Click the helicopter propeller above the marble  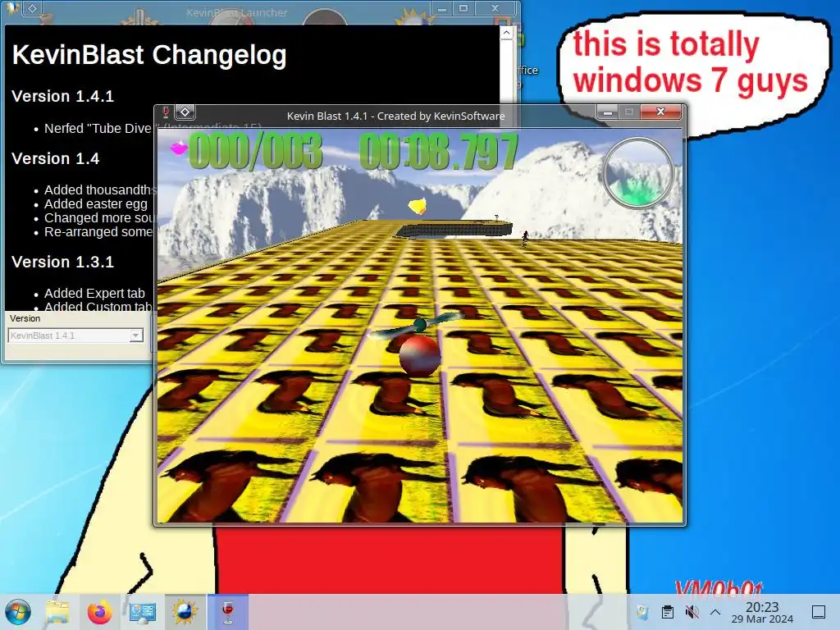point(418,325)
